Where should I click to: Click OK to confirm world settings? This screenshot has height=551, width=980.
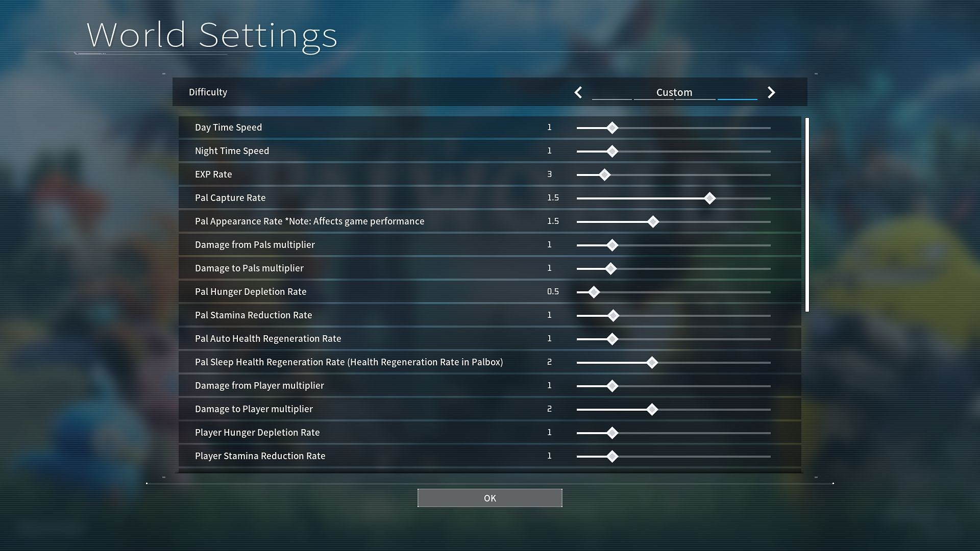click(490, 498)
